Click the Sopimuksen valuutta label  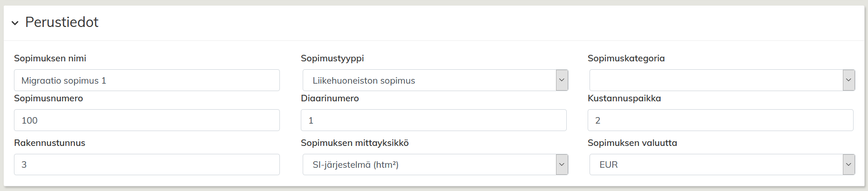(632, 143)
